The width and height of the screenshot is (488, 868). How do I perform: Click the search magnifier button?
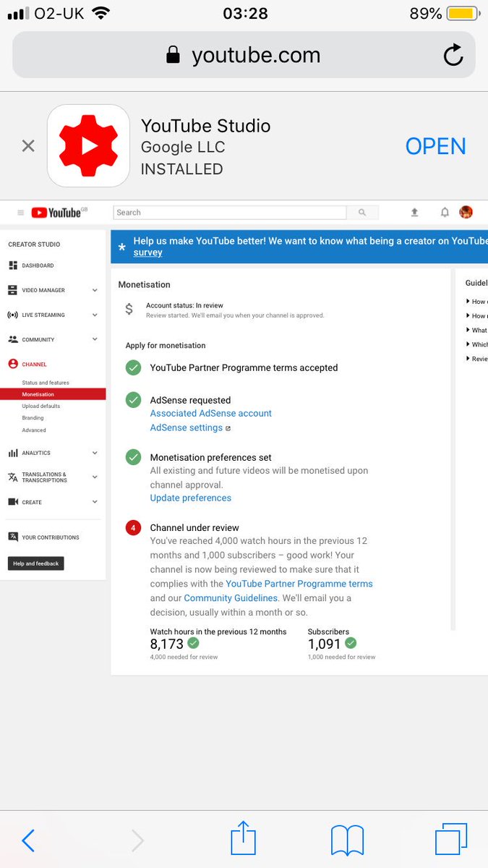[x=362, y=213]
